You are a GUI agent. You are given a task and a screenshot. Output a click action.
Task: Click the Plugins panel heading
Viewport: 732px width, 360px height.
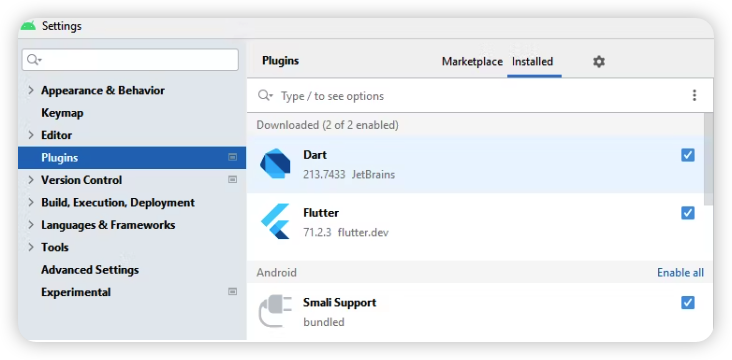pos(280,61)
